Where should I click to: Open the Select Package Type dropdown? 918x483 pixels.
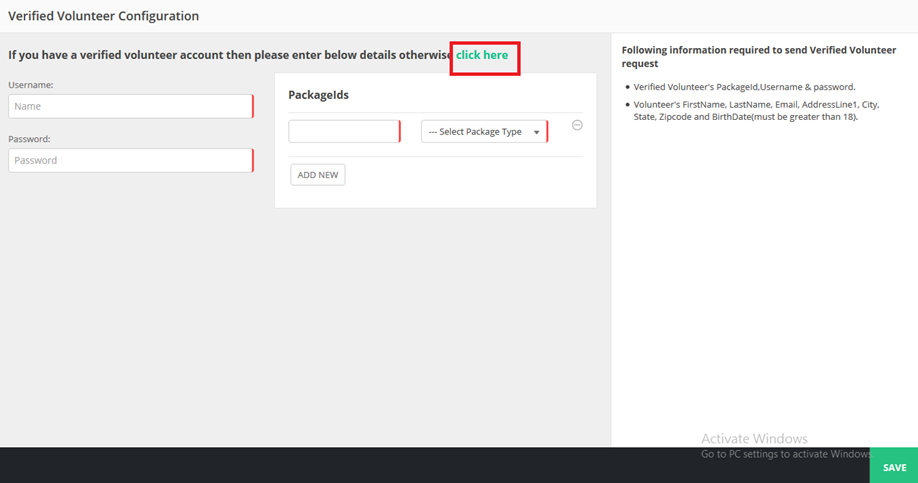pos(484,132)
